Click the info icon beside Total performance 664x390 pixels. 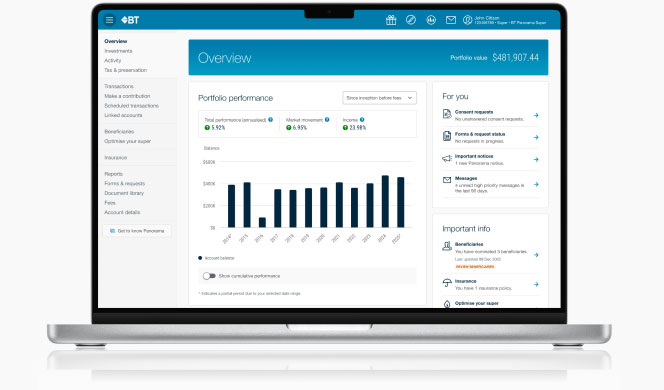click(270, 120)
